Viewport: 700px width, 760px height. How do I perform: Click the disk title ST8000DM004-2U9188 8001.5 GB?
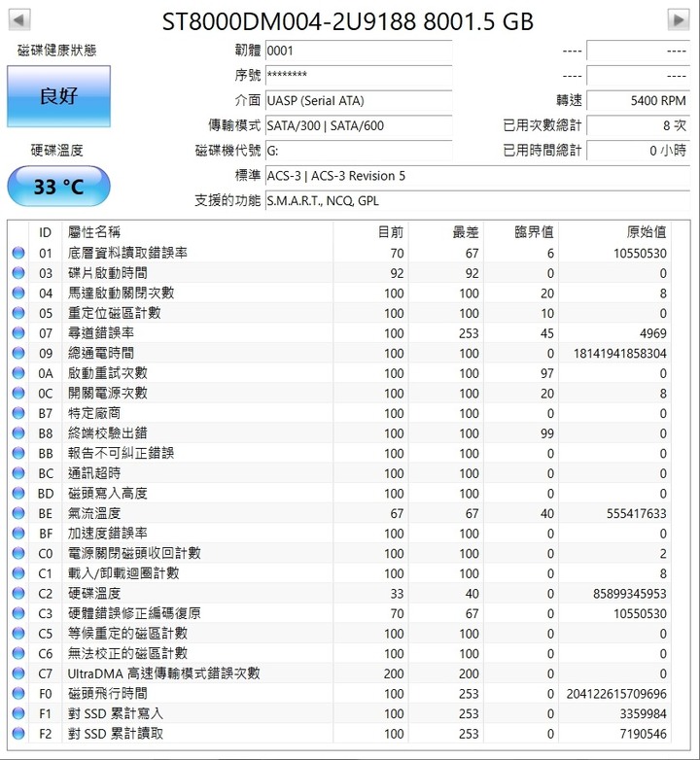[348, 21]
